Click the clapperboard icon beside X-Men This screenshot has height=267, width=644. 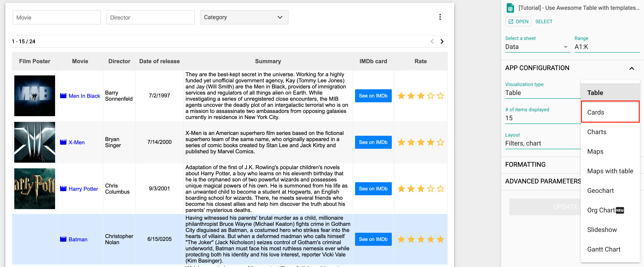pos(63,142)
